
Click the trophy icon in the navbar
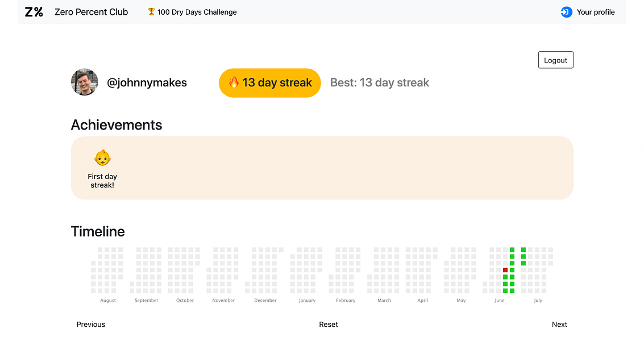coord(151,12)
